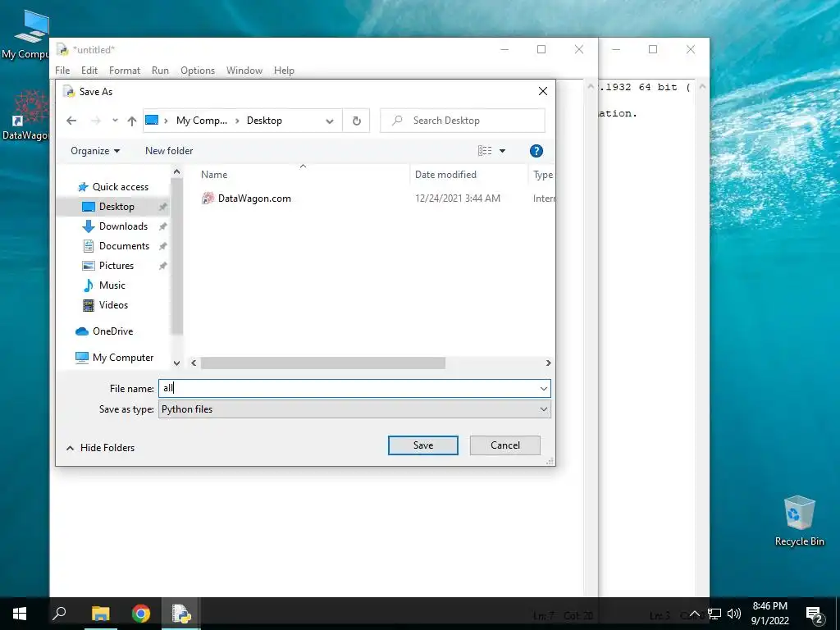Screen dimensions: 840x630
Task: Open the Format menu
Action: [x=125, y=71]
